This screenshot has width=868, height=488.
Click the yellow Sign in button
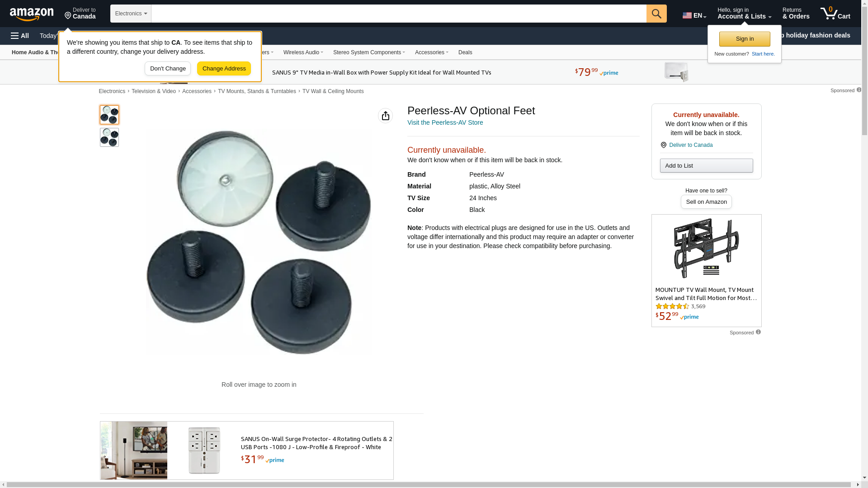coord(745,39)
